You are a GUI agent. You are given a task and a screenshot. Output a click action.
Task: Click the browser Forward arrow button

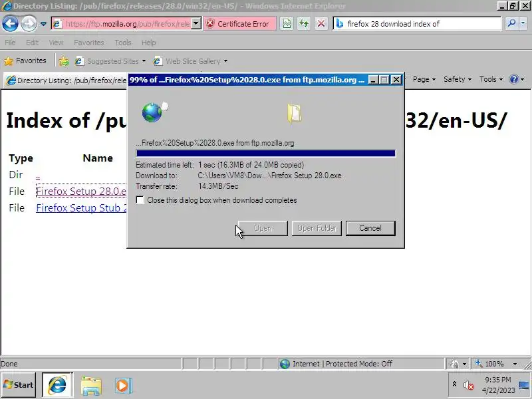click(x=29, y=24)
